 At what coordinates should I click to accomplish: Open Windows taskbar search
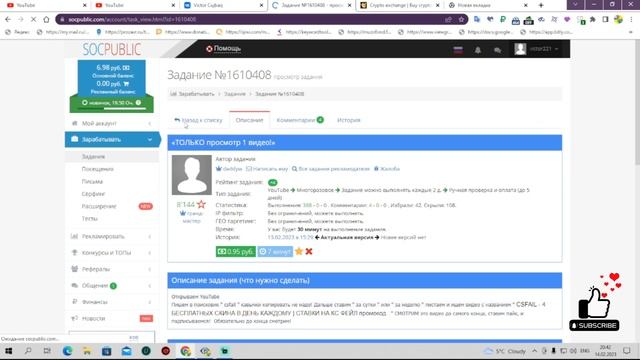28,351
